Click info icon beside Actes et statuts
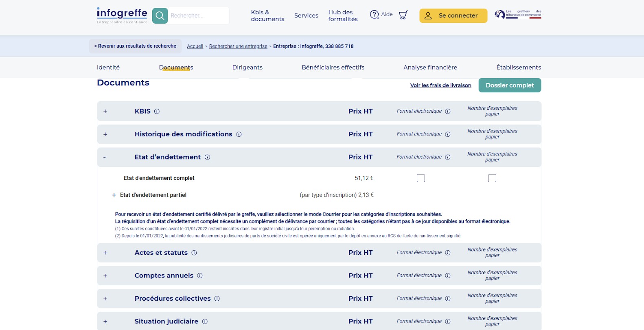 click(x=194, y=253)
